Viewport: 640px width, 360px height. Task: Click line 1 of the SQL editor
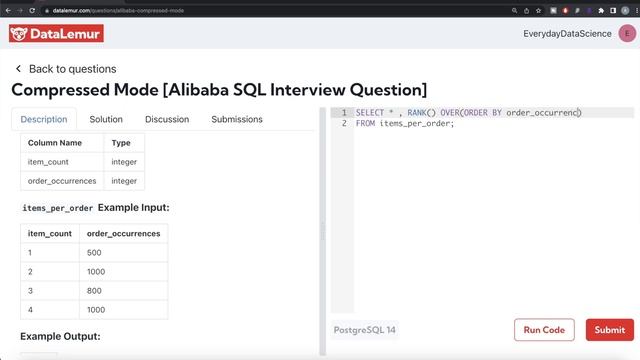[469, 113]
